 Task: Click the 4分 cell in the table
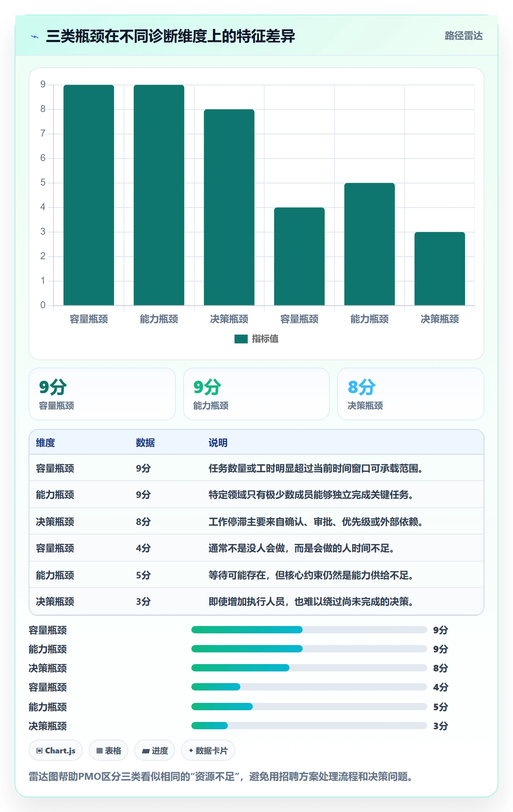point(143,548)
